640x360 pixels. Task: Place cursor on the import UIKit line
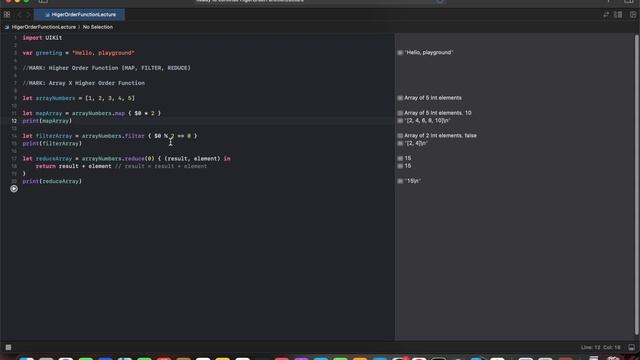coord(42,38)
